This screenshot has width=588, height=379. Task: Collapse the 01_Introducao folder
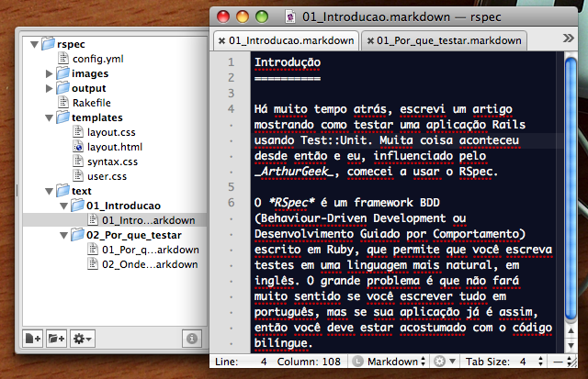coord(63,206)
